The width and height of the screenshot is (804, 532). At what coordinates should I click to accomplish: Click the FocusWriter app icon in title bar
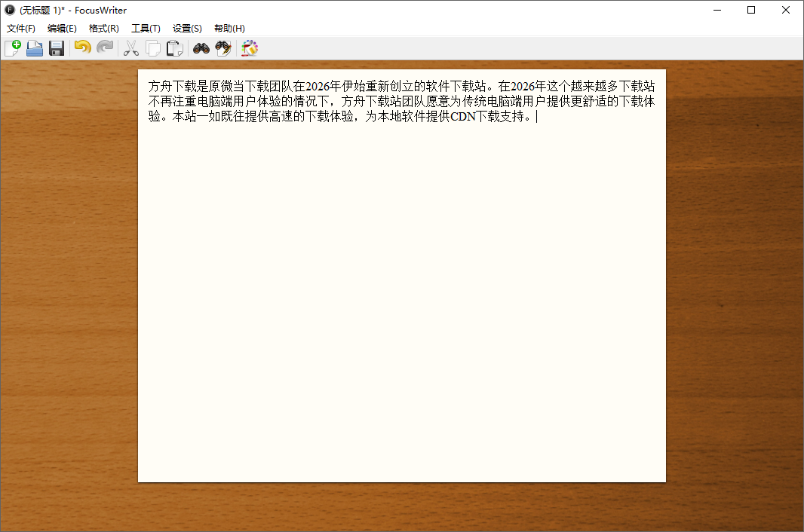[10, 10]
